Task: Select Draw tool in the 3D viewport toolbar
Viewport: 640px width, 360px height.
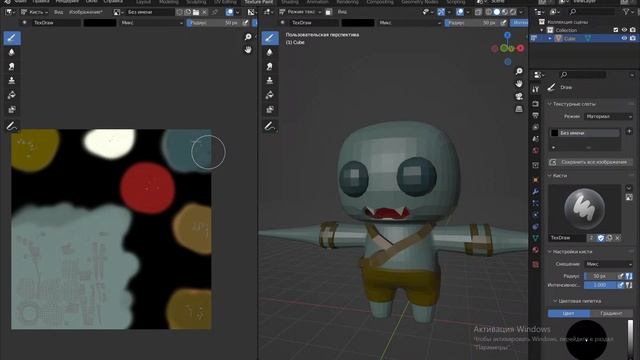Action: click(x=269, y=38)
